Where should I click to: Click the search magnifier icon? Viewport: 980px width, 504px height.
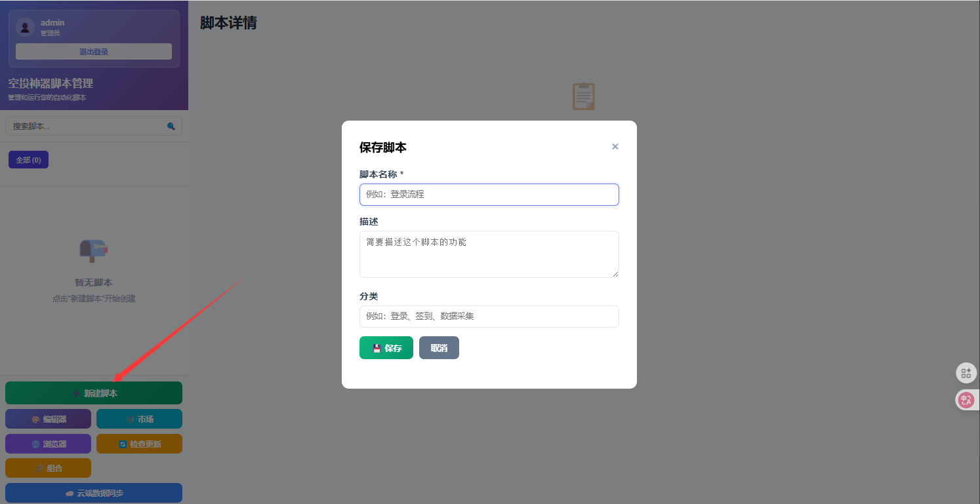tap(172, 125)
